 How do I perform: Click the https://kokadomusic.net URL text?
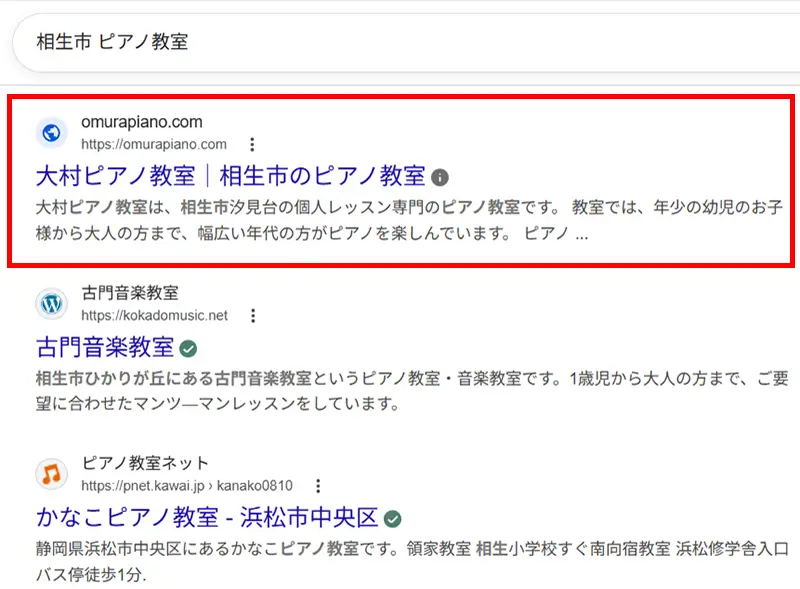tap(154, 315)
